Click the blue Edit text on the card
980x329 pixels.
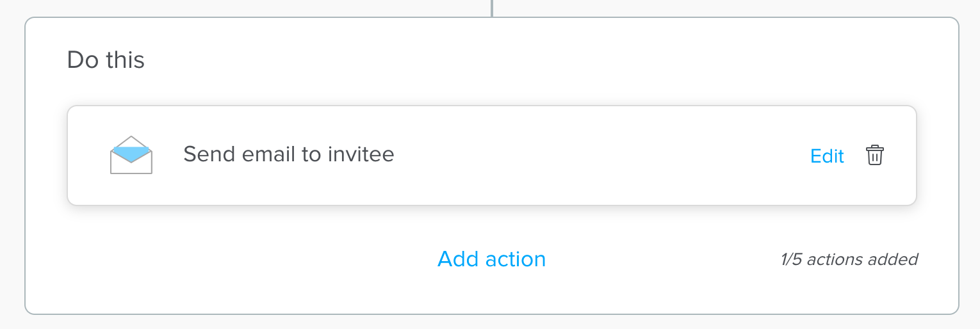[x=827, y=156]
